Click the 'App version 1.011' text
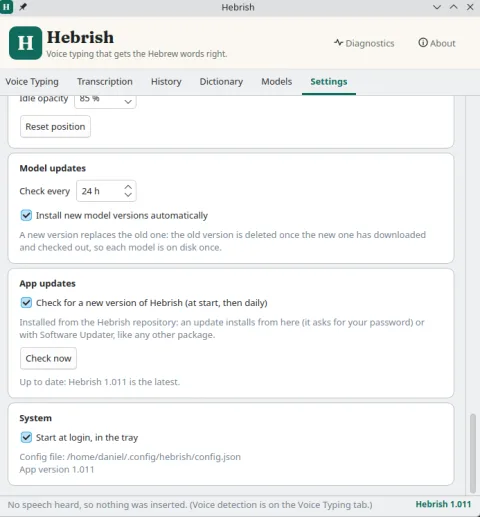This screenshot has height=517, width=480. tap(57, 470)
